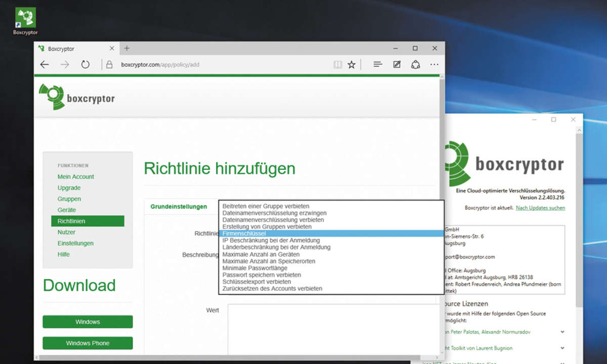Click the boxcryptor.com address bar URL

[x=160, y=65]
